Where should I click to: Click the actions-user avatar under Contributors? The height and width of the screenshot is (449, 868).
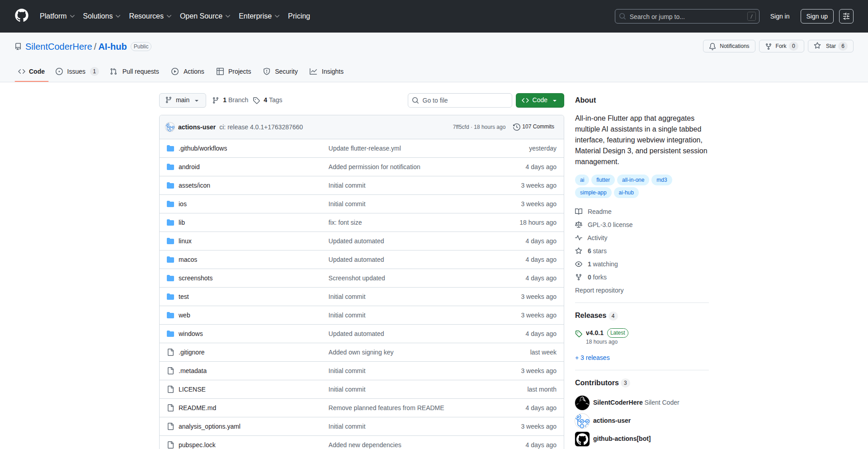[x=582, y=421]
